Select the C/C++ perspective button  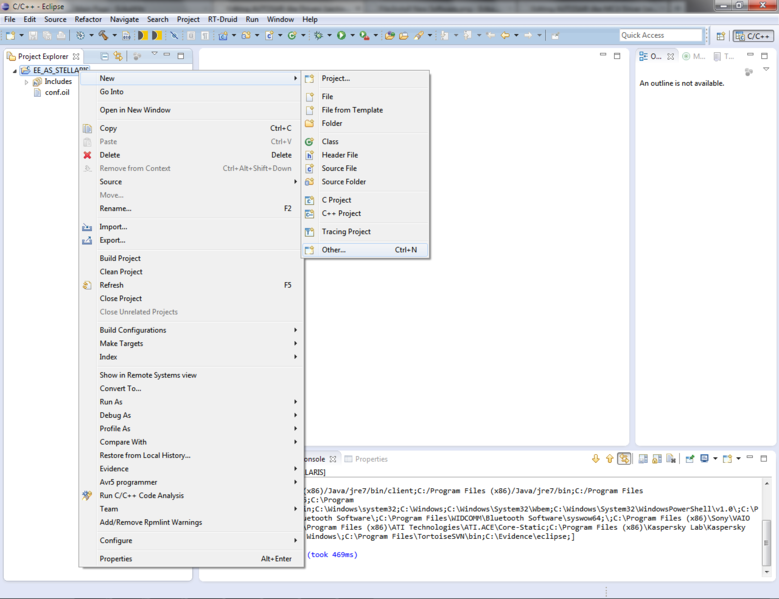[753, 36]
